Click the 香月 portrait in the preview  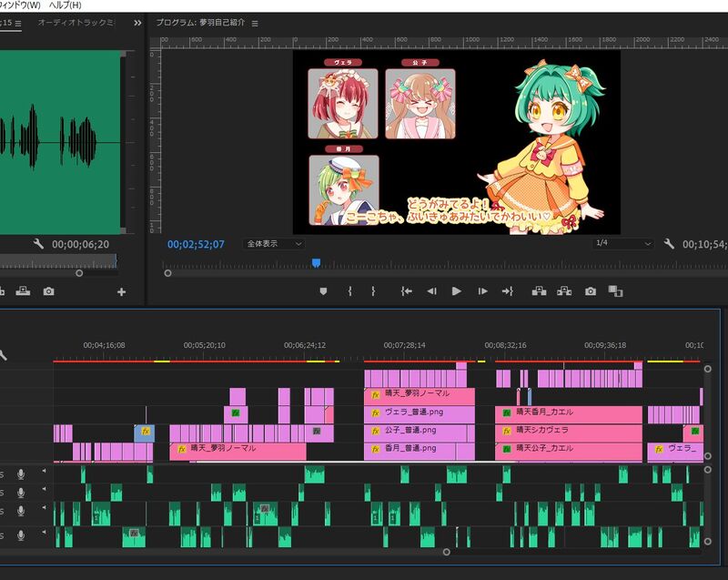[344, 190]
